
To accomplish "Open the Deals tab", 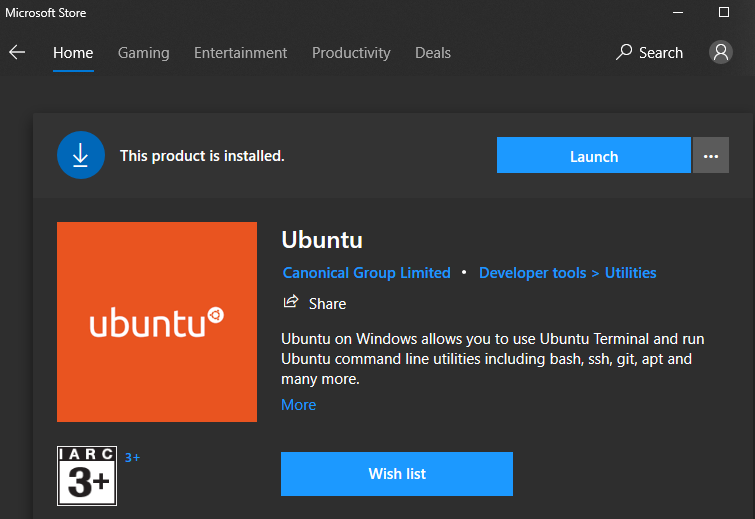I will click(433, 52).
